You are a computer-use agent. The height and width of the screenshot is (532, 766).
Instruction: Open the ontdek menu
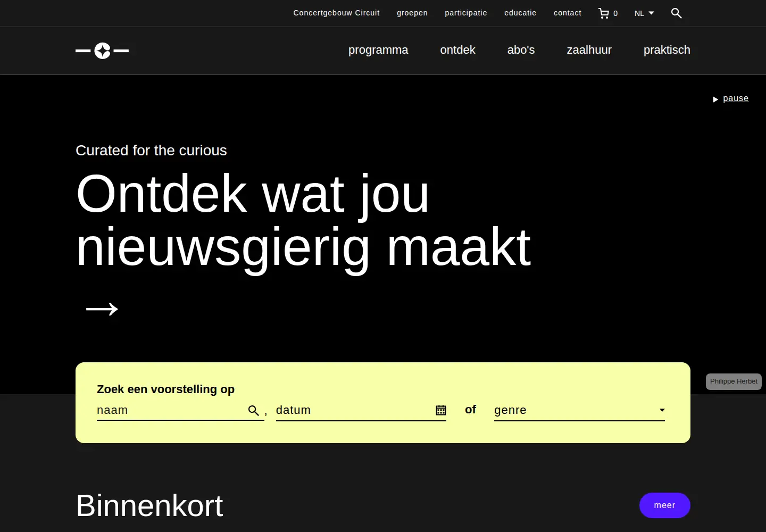[x=457, y=50]
